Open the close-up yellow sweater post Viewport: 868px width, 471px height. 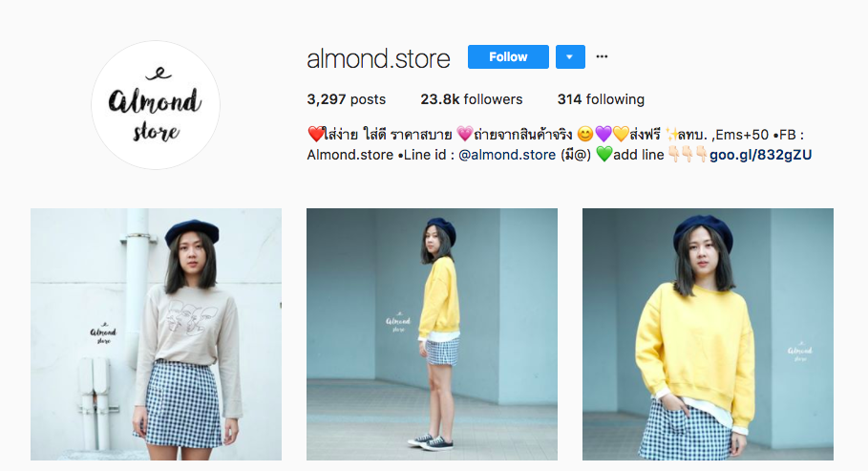point(708,334)
